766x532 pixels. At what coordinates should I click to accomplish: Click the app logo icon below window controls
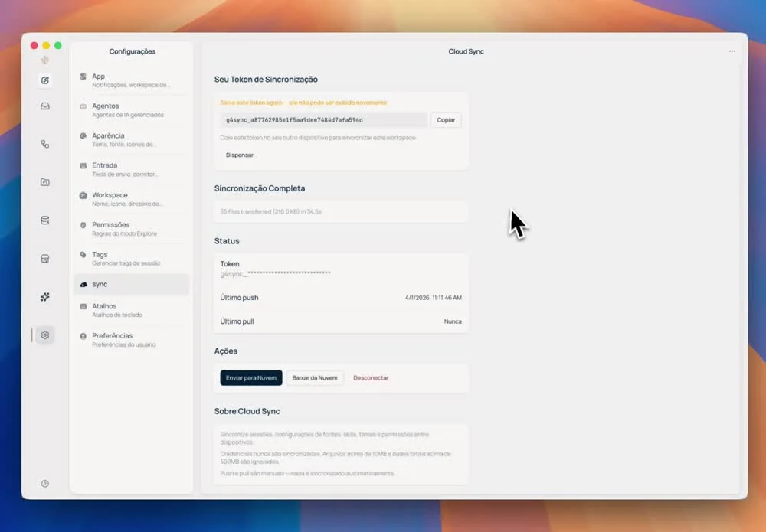(45, 60)
